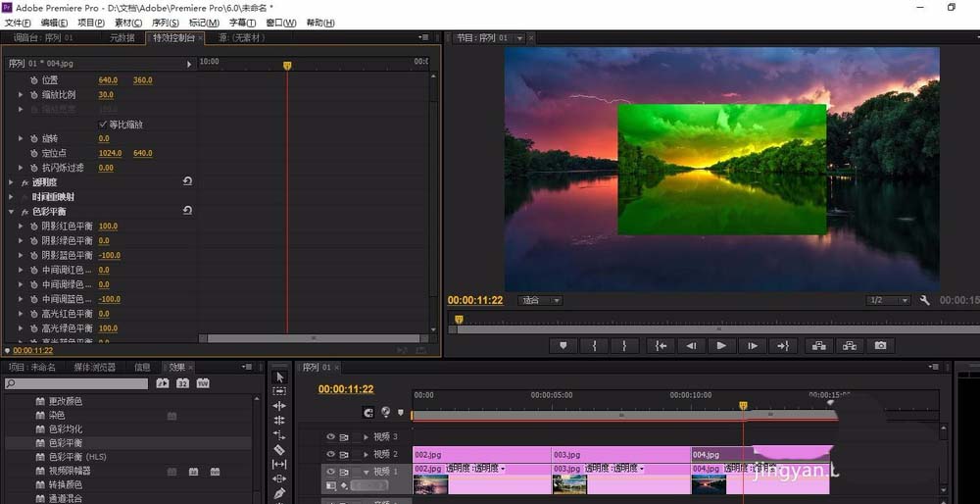
Task: Click the 缩放比例 value 30.0
Action: coord(106,94)
